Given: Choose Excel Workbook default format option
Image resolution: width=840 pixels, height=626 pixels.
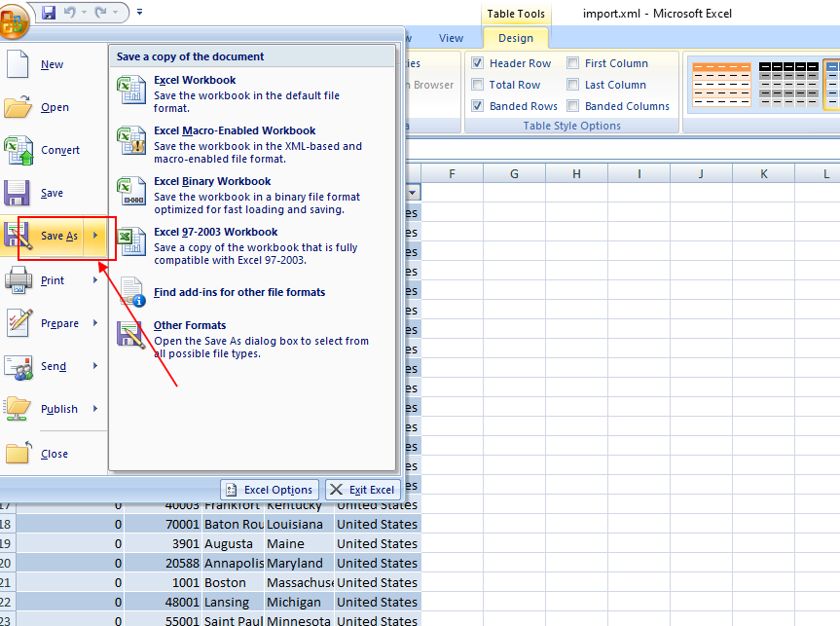Looking at the screenshot, I should pos(252,93).
